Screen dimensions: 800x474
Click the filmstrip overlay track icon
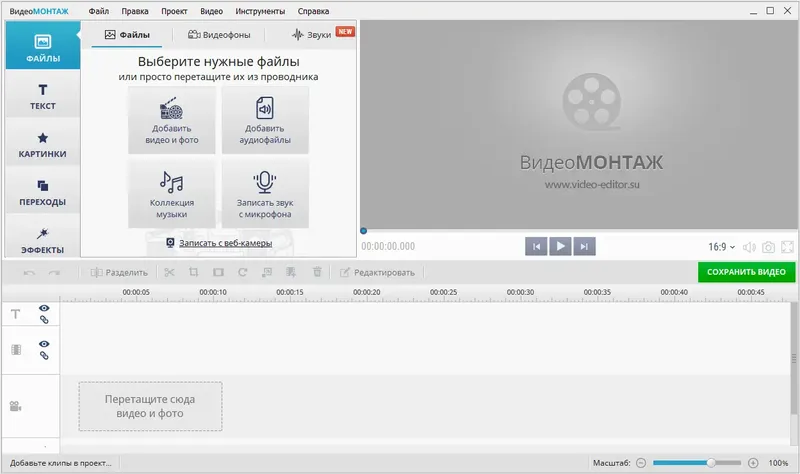pyautogui.click(x=16, y=350)
